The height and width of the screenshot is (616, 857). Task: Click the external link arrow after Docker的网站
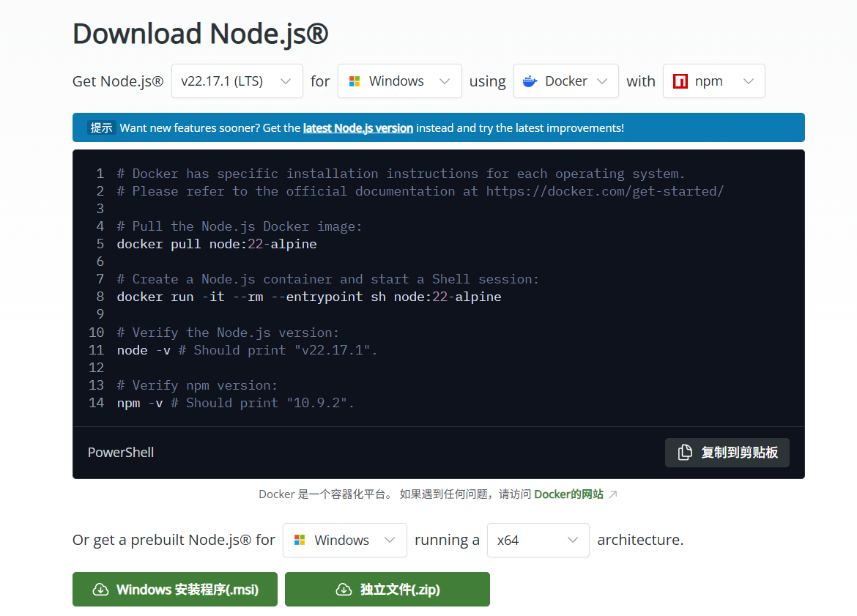click(613, 494)
